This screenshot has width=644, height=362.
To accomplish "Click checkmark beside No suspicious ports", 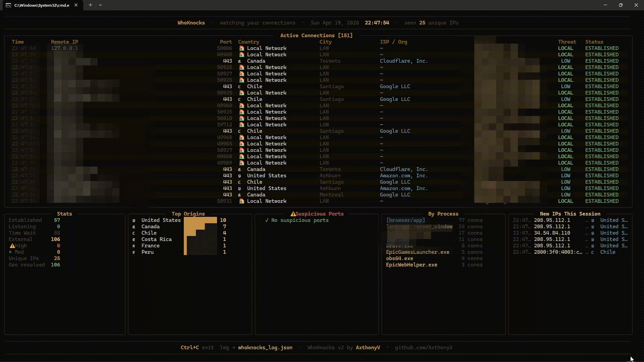I will pos(267,220).
